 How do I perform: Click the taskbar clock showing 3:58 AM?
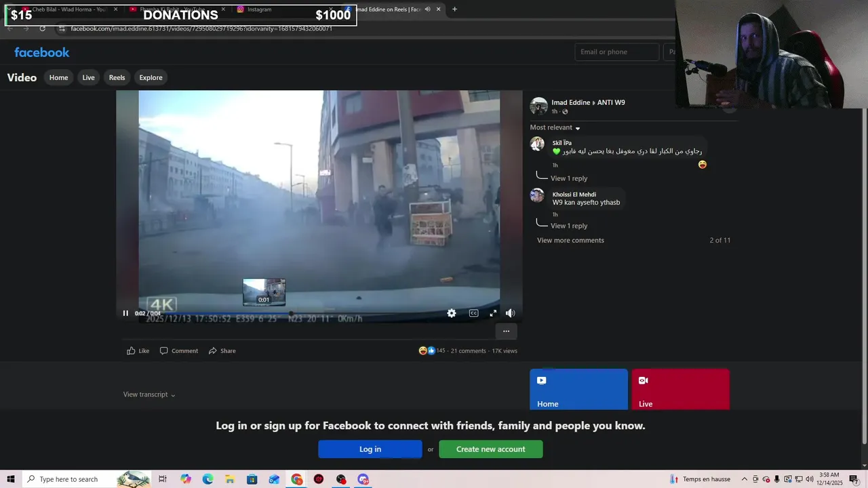830,479
